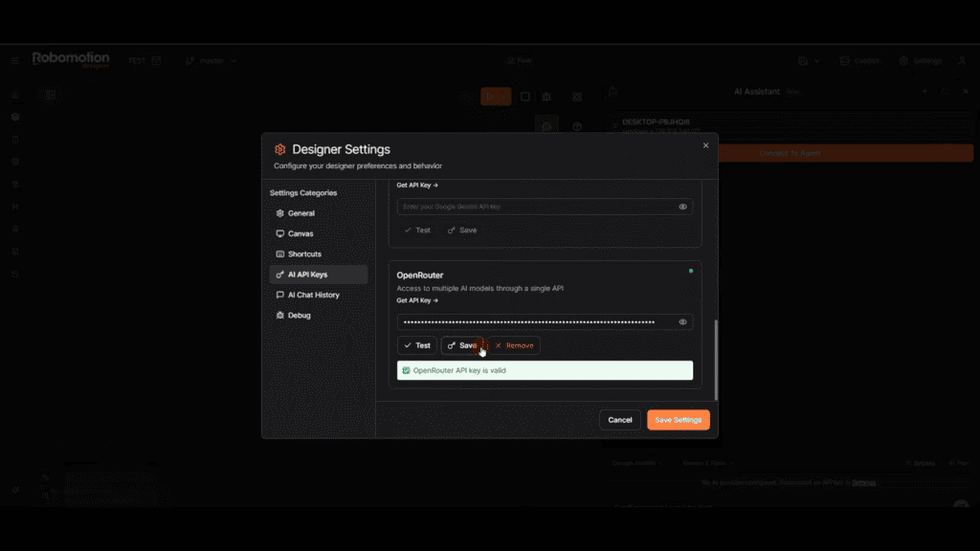The image size is (980, 551).
Task: Save the OpenRouter API key
Action: coord(462,345)
